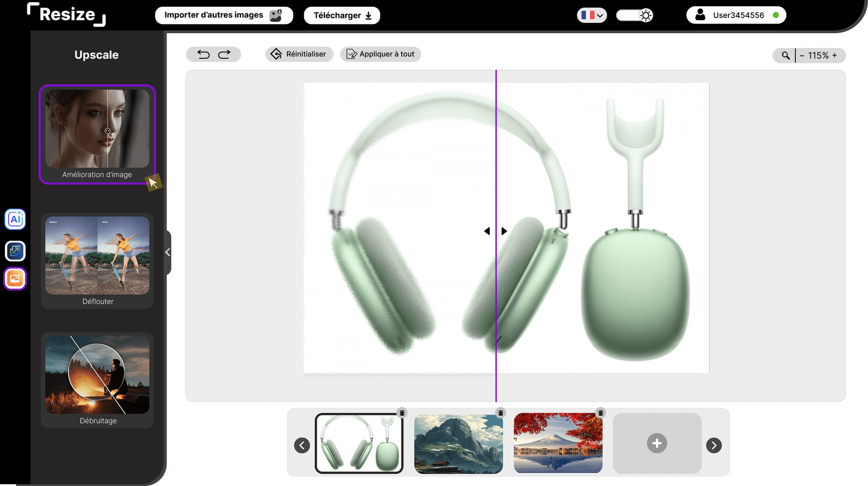This screenshot has height=486, width=868.
Task: Go to next thumbnails with right chevron
Action: (714, 445)
